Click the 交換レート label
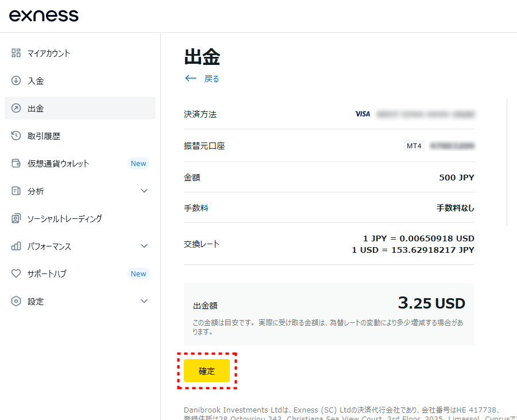 point(202,244)
